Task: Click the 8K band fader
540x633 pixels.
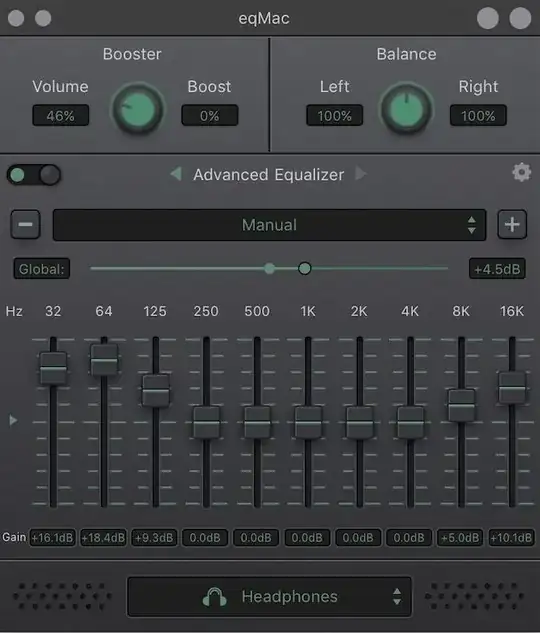Action: pos(461,405)
